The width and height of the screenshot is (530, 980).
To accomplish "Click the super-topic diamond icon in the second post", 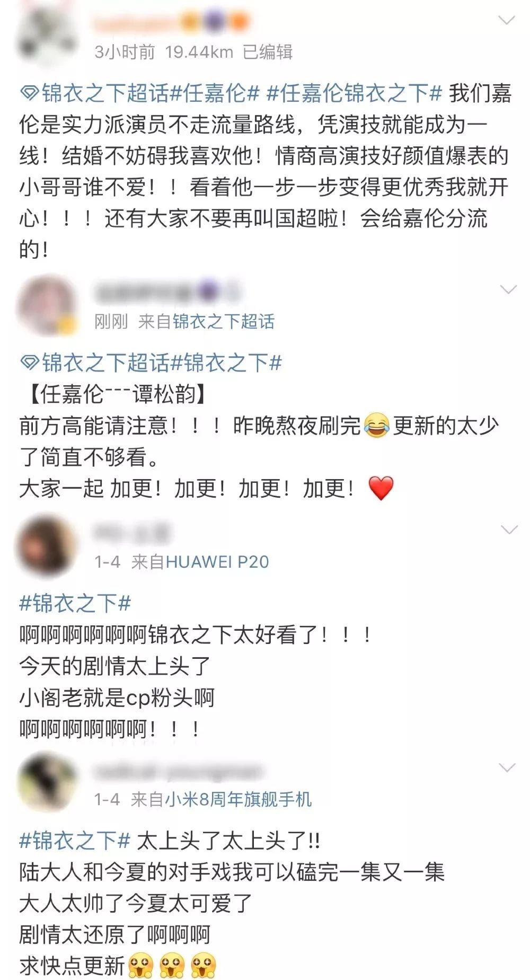I will [29, 363].
